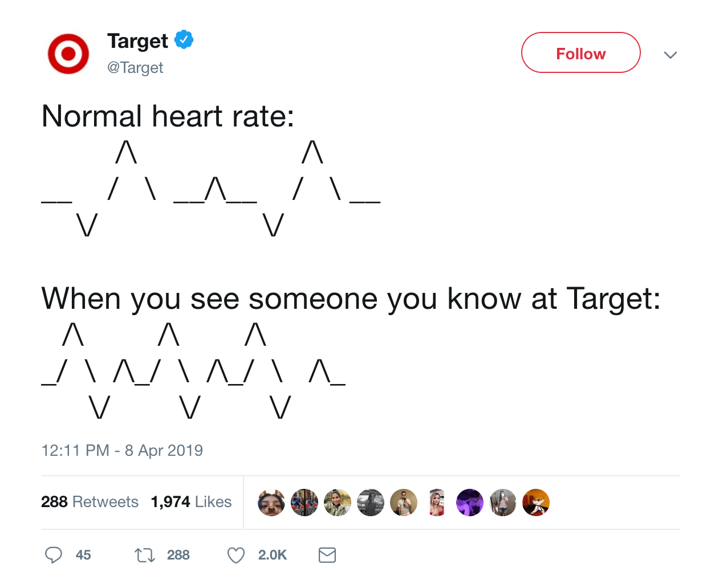Share the tweet via the direct message icon

coord(327,554)
